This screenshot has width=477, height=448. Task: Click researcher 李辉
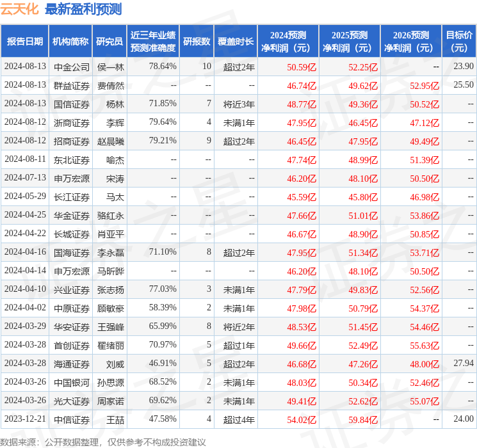[x=115, y=123]
